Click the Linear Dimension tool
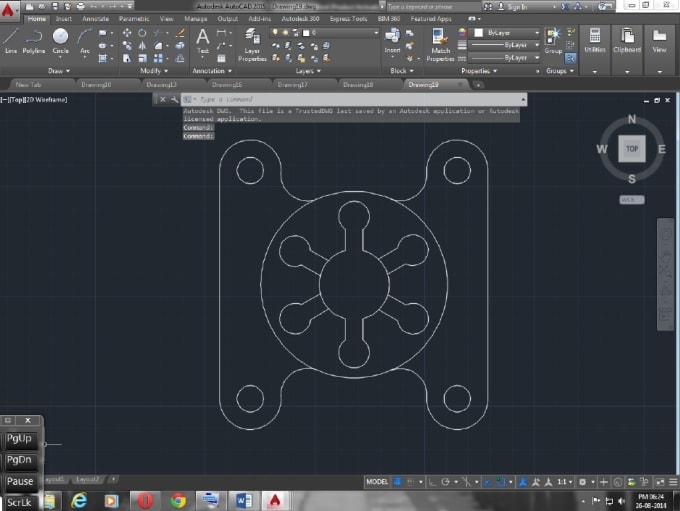This screenshot has width=680, height=511. 221,33
